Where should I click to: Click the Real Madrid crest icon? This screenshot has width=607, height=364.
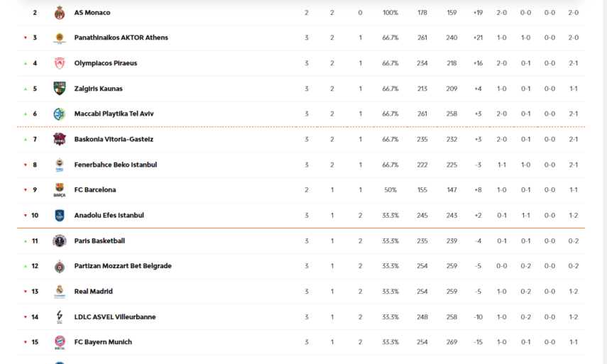[x=60, y=292]
